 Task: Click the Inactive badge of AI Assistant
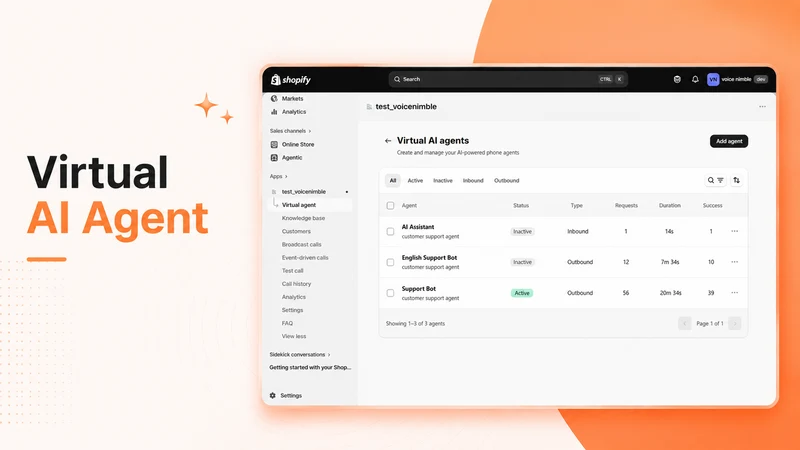click(522, 232)
